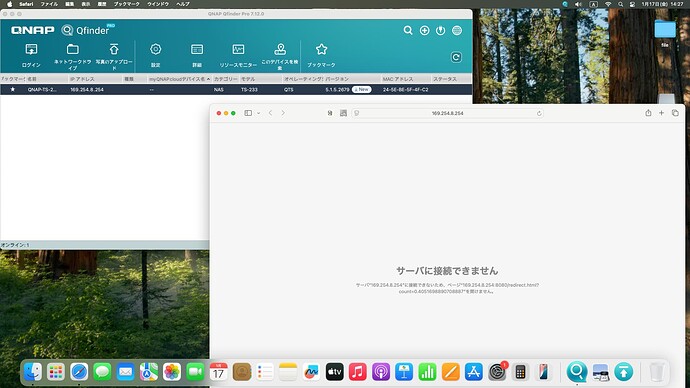
Task: Go back in Safari
Action: 270,113
